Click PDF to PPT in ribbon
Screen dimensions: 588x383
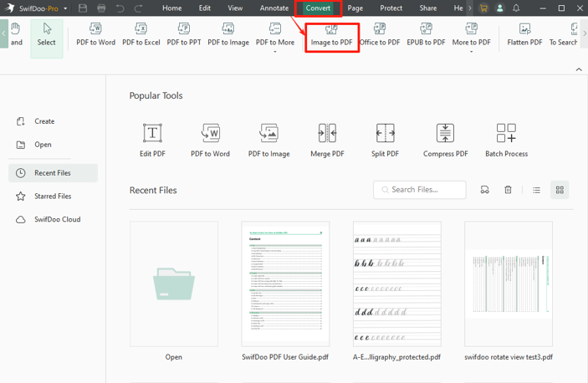184,34
